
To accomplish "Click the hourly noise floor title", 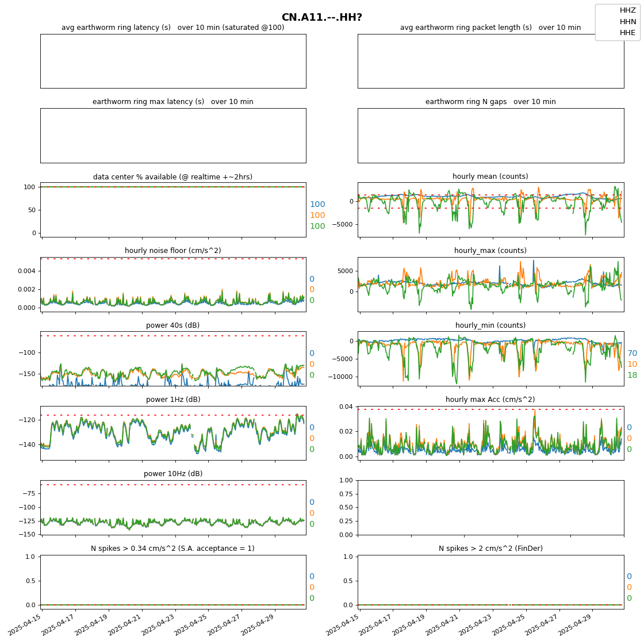I will coord(173,251).
